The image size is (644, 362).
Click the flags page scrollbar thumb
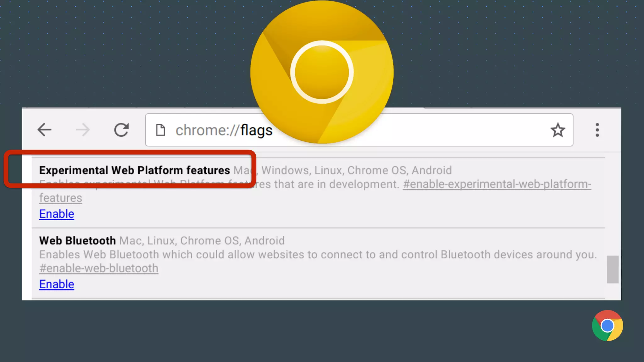click(x=612, y=269)
